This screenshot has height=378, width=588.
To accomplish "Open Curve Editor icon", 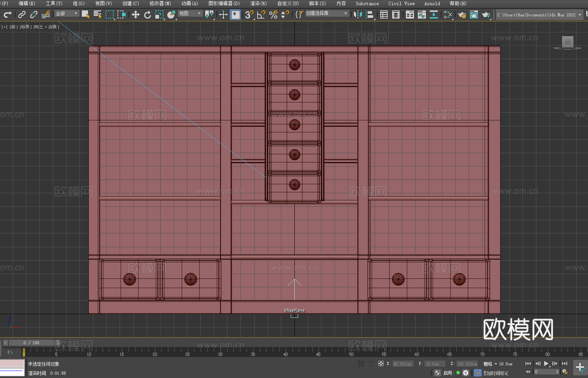I will (x=422, y=14).
